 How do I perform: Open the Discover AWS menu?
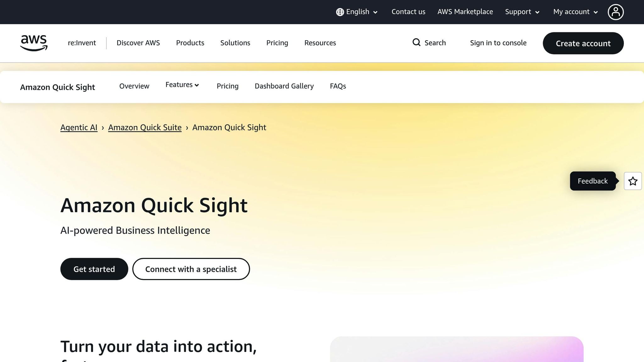(x=138, y=43)
